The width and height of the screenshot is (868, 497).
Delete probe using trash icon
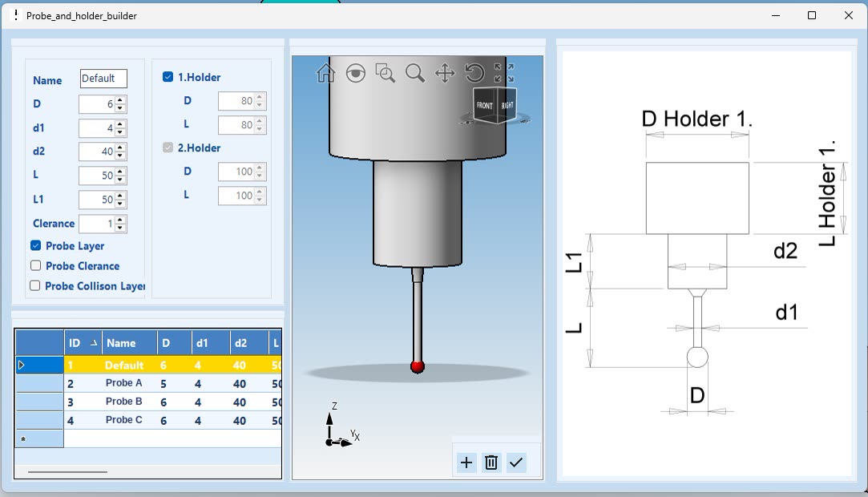[491, 463]
